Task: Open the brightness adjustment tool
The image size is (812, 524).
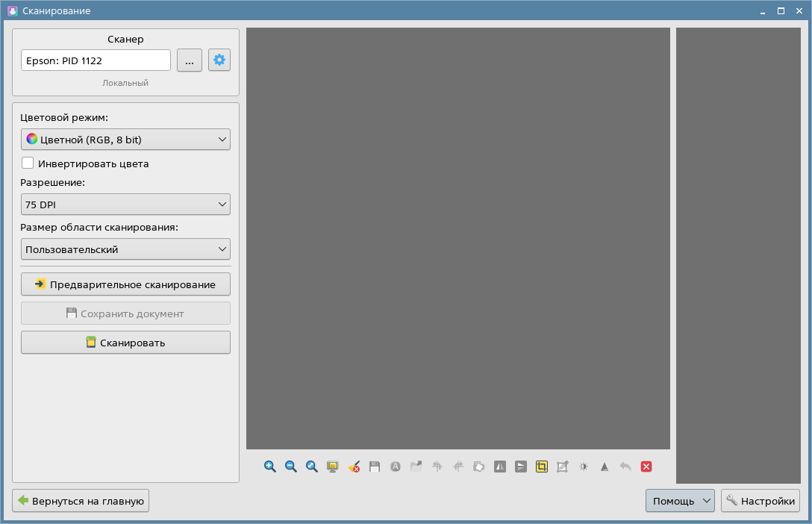Action: pyautogui.click(x=584, y=467)
